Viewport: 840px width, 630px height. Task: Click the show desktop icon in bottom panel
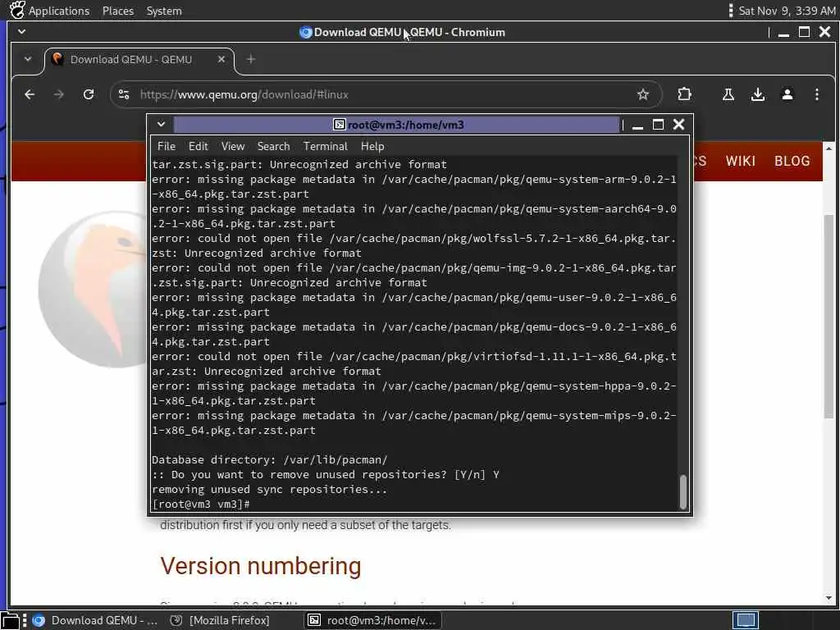click(10, 620)
